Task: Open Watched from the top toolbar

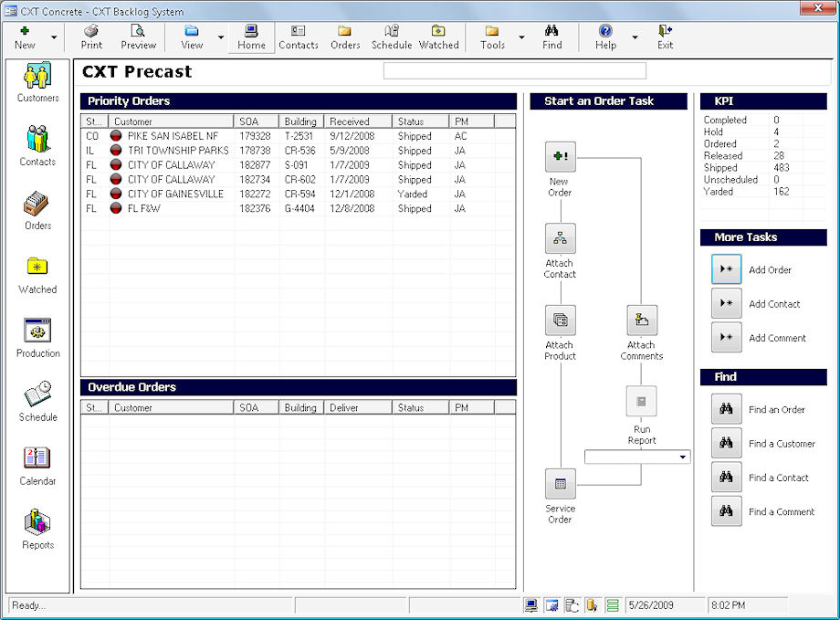Action: click(x=439, y=37)
